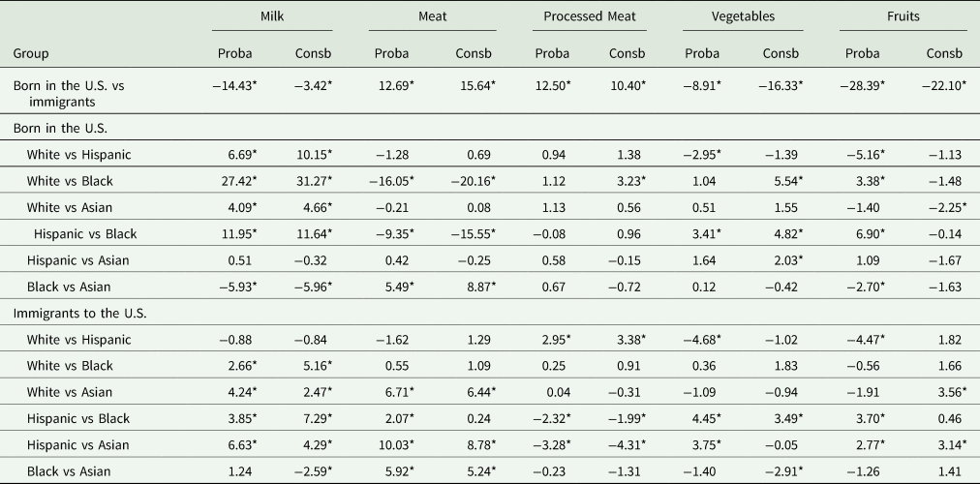Select the Immigrants to the U.S. section heading
Image resolution: width=980 pixels, height=484 pixels.
pyautogui.click(x=77, y=312)
